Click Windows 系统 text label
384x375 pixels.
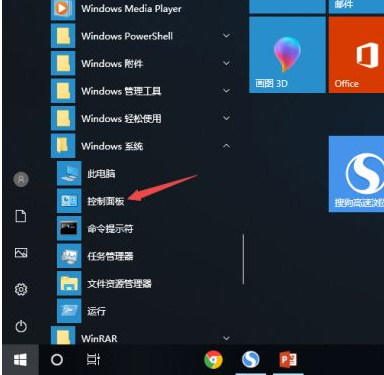click(x=112, y=146)
